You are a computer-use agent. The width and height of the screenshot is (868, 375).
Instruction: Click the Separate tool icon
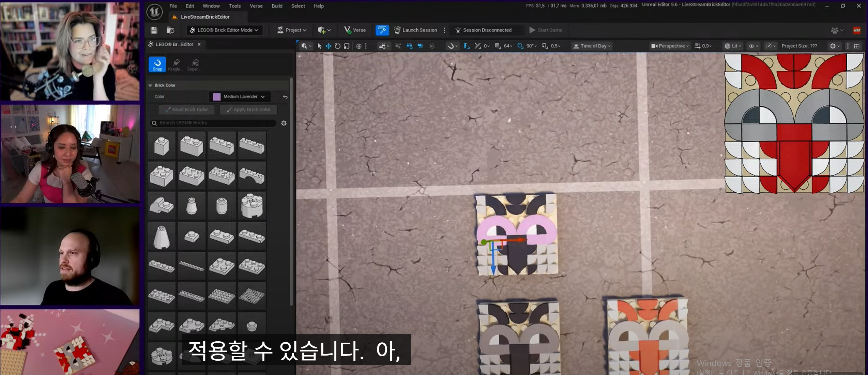(195, 64)
